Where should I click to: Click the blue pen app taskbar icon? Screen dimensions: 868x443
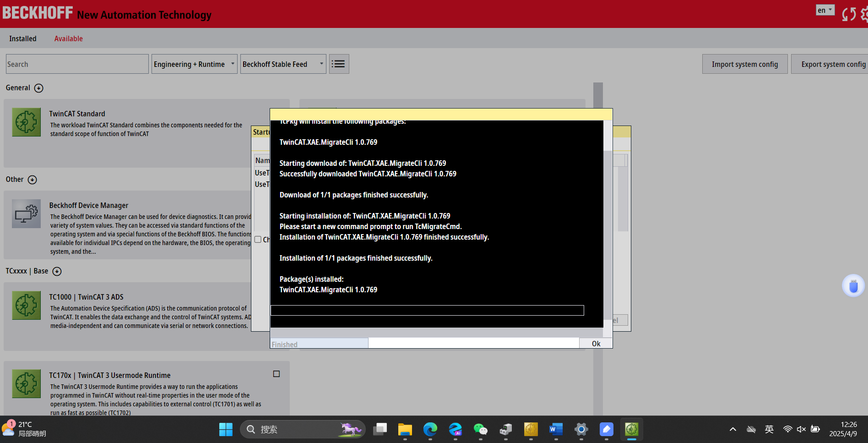pyautogui.click(x=607, y=429)
